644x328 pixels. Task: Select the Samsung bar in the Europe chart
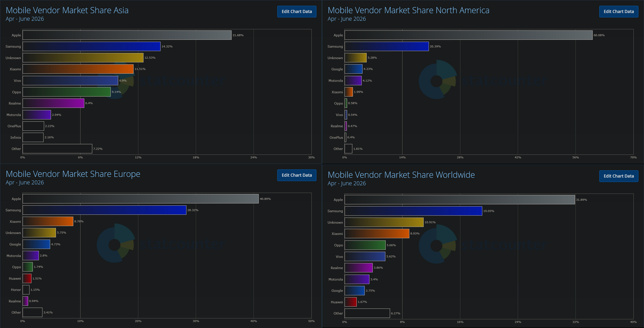104,210
